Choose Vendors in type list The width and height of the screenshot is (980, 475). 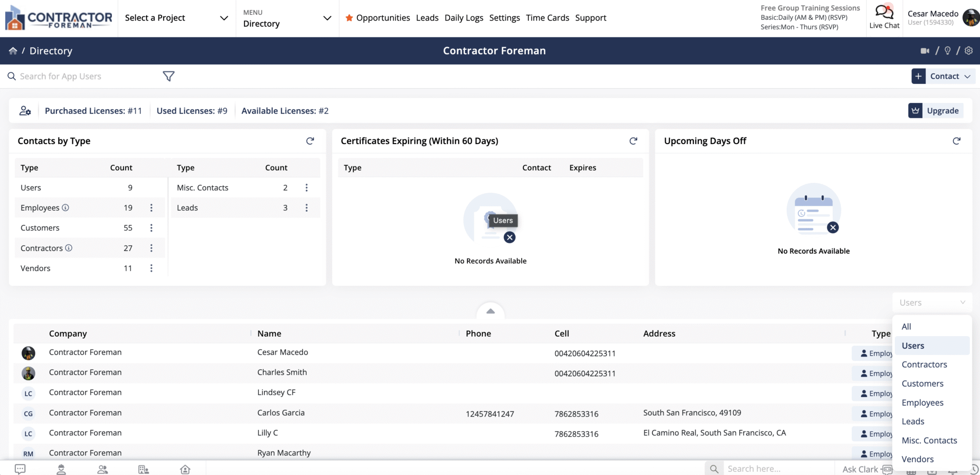pos(932,459)
